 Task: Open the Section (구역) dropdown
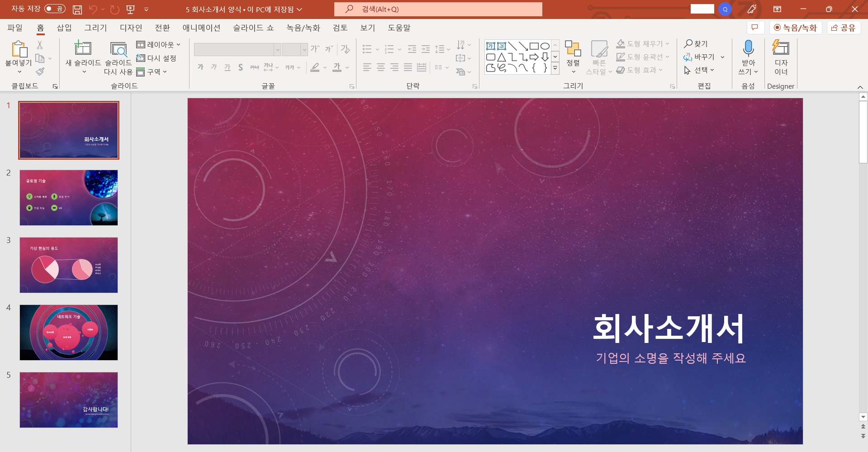pos(152,71)
